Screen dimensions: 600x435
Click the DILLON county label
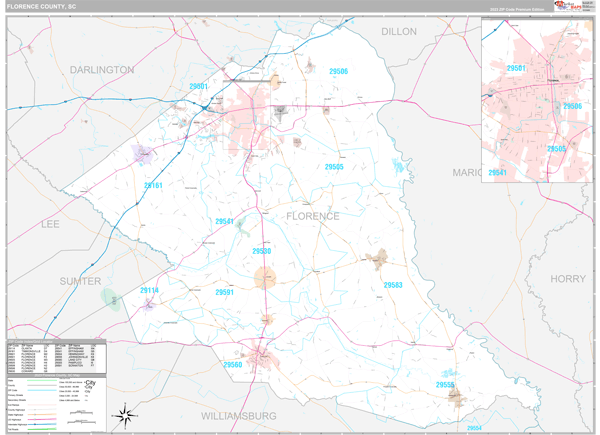[x=398, y=32]
